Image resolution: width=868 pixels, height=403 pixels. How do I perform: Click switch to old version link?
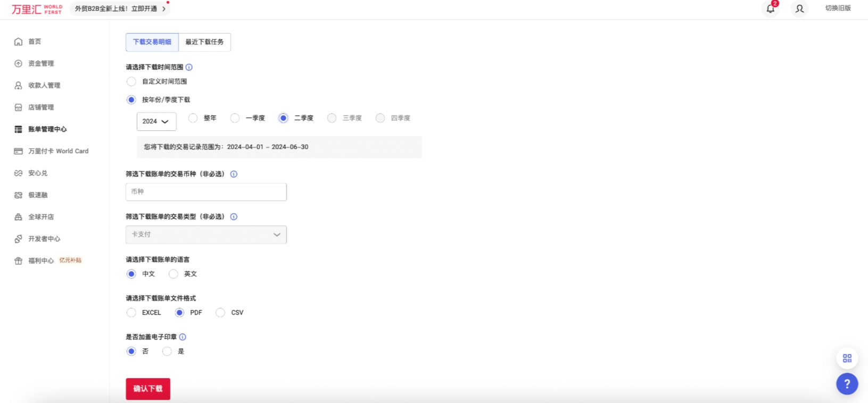838,9
